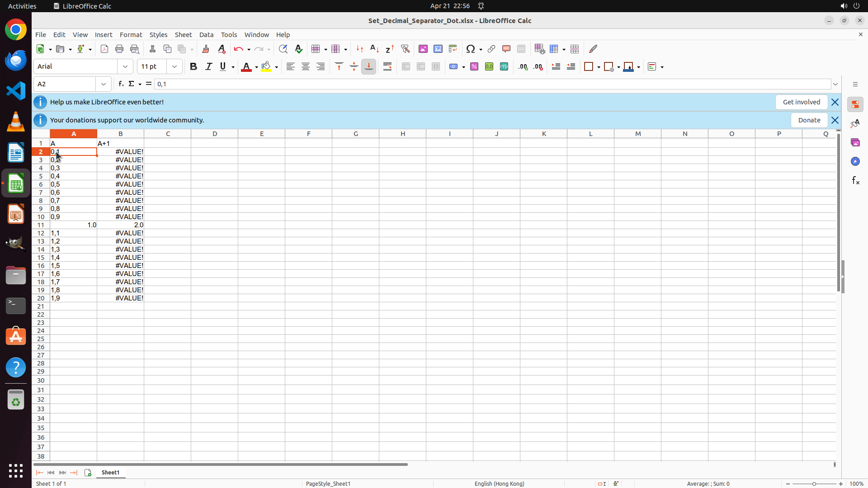Open the font size dropdown list
Screen dimensions: 868x488
click(175, 66)
